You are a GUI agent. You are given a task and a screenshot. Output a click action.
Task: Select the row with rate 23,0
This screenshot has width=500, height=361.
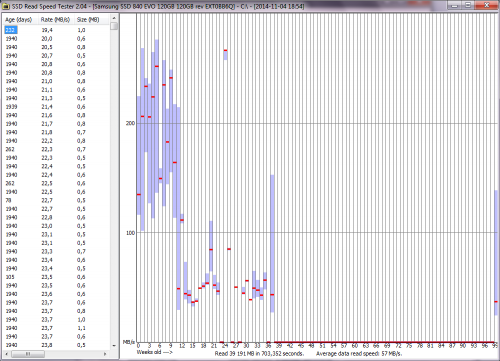56,226
